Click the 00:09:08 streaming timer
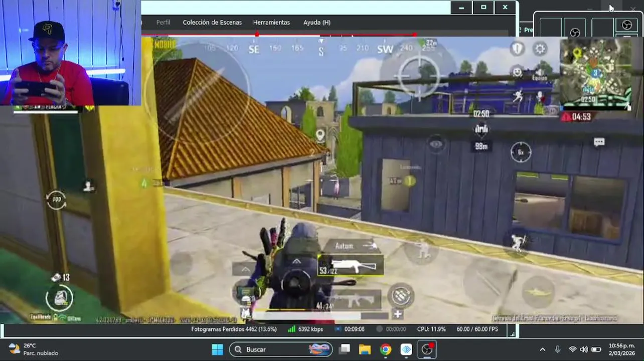This screenshot has width=644, height=361. click(350, 329)
